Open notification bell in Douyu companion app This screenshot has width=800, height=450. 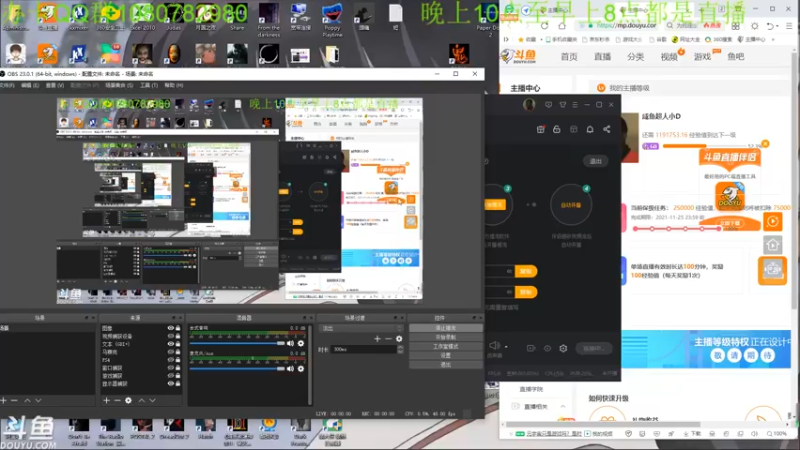pyautogui.click(x=590, y=129)
